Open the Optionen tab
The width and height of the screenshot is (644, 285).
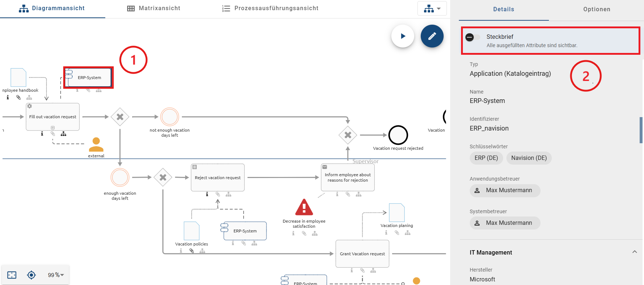click(596, 9)
